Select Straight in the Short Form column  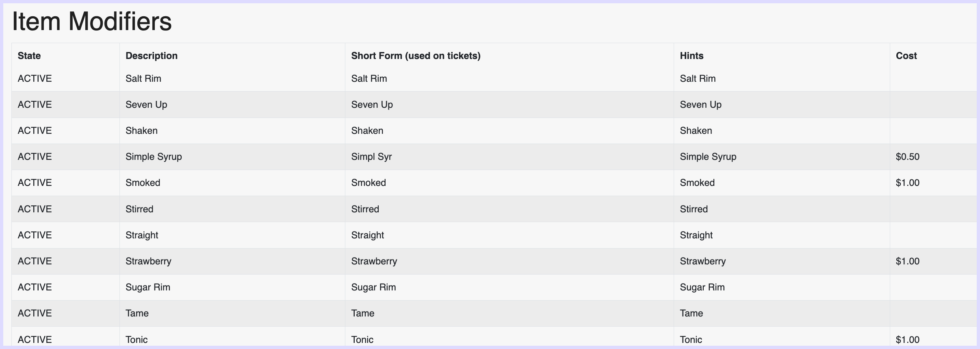(x=367, y=236)
